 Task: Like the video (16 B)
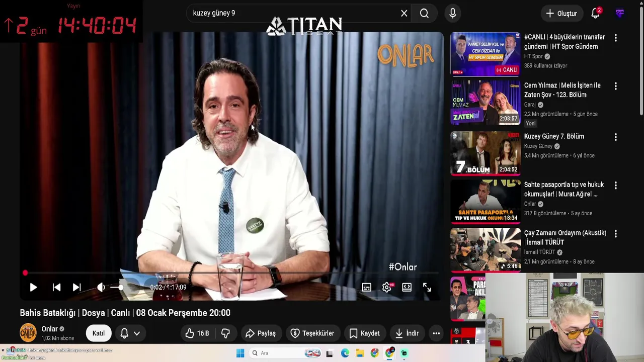point(197,333)
